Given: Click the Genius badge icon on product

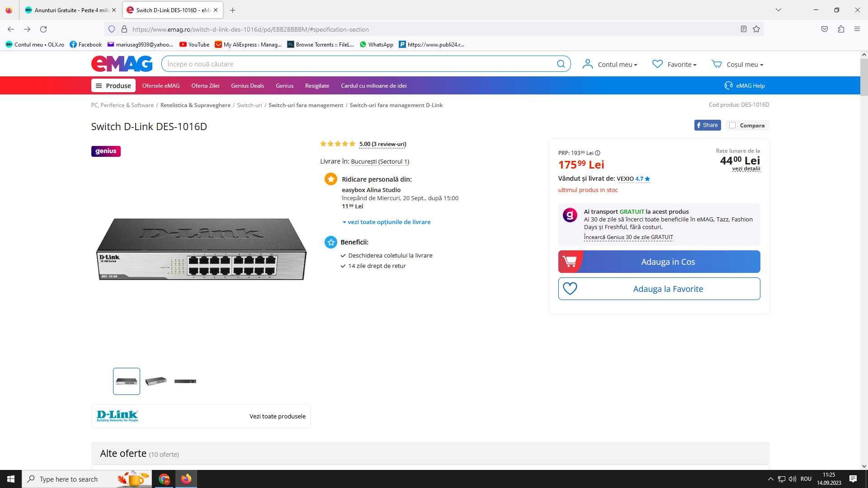Looking at the screenshot, I should pyautogui.click(x=106, y=151).
